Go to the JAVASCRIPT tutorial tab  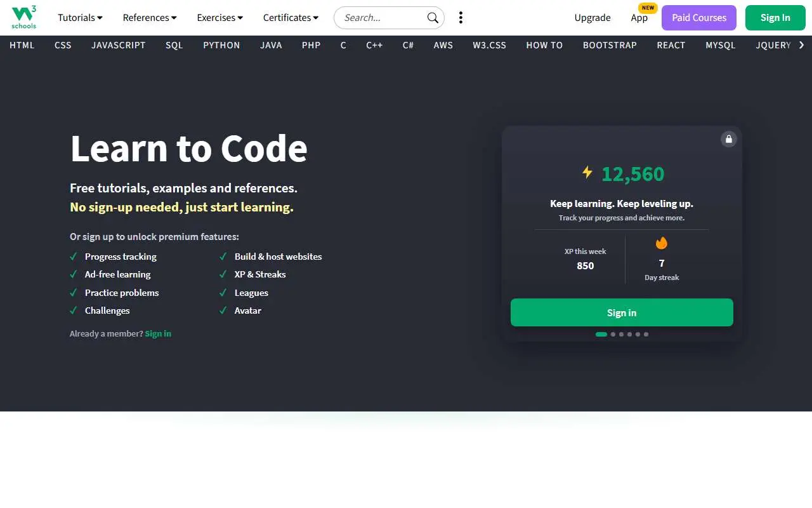(119, 45)
